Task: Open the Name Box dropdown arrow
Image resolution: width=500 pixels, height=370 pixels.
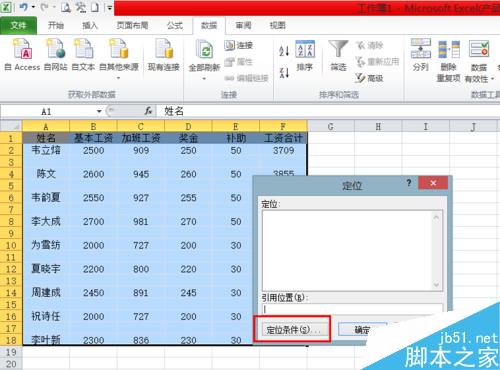Action: coord(99,111)
